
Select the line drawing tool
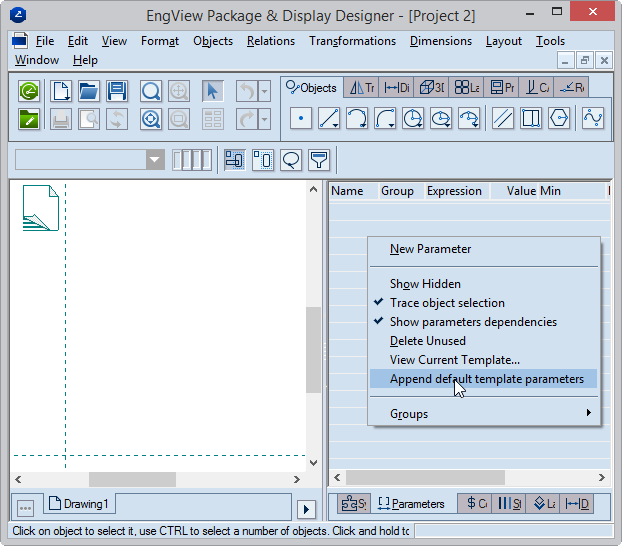[329, 119]
